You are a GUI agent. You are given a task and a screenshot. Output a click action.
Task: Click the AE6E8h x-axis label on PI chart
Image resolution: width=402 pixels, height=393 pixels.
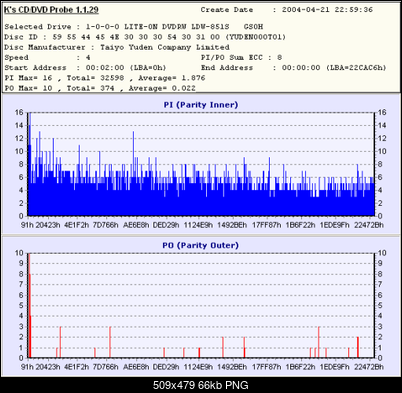(136, 225)
